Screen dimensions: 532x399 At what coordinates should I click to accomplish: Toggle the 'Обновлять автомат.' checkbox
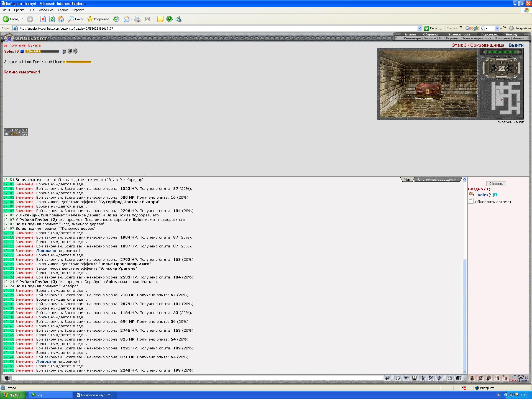(x=471, y=201)
